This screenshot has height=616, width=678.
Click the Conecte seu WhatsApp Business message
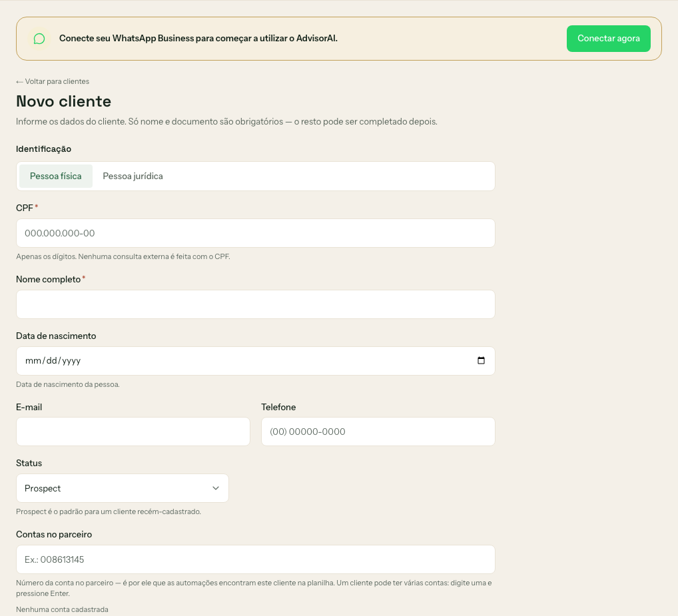198,39
